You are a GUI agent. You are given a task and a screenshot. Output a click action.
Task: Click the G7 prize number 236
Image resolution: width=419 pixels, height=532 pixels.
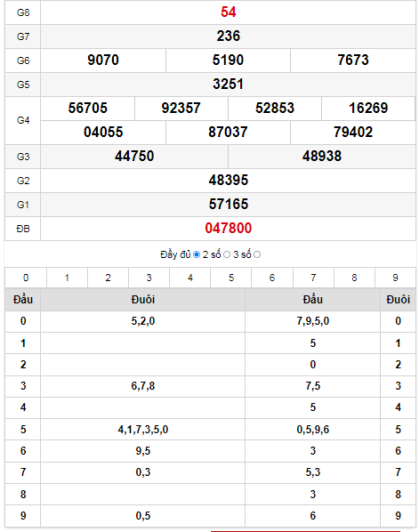(229, 36)
